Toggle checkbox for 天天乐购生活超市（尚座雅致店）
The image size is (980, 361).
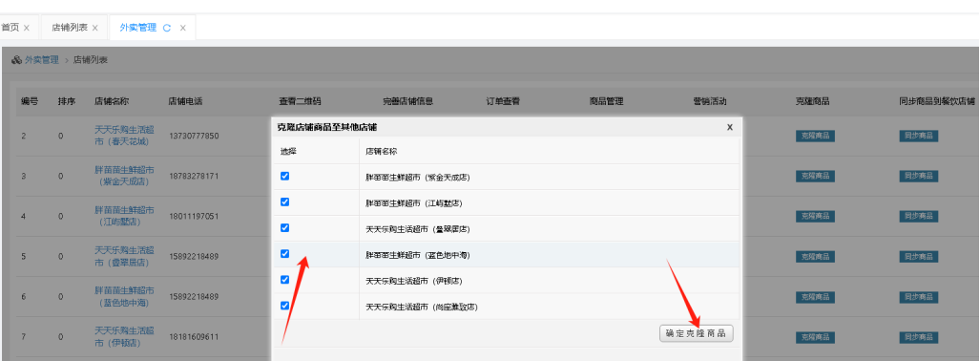pos(285,306)
